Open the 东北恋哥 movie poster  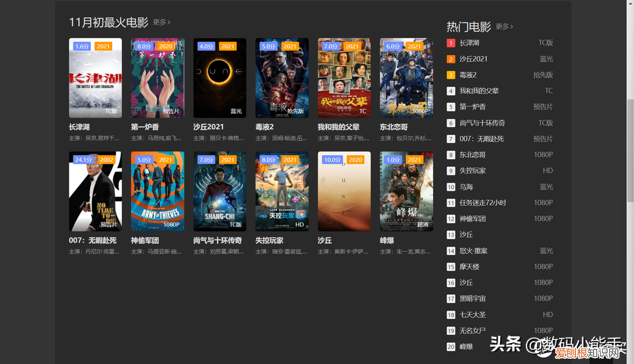406,78
